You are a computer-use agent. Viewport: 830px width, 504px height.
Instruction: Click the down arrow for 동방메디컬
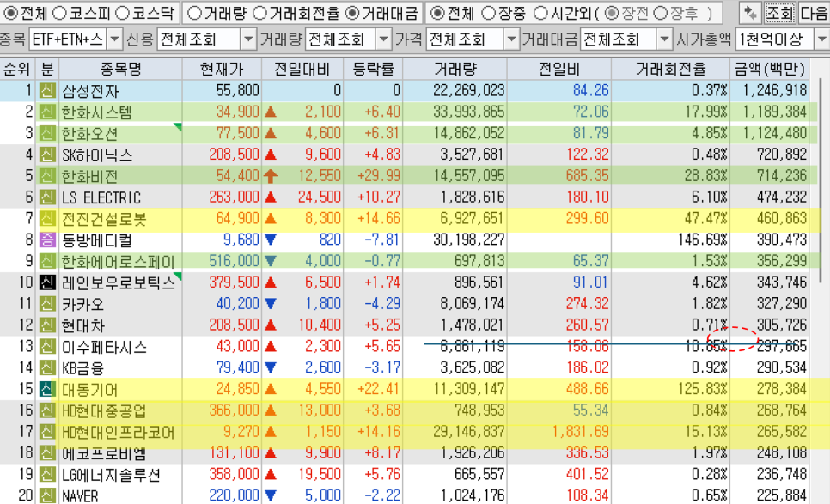click(271, 240)
